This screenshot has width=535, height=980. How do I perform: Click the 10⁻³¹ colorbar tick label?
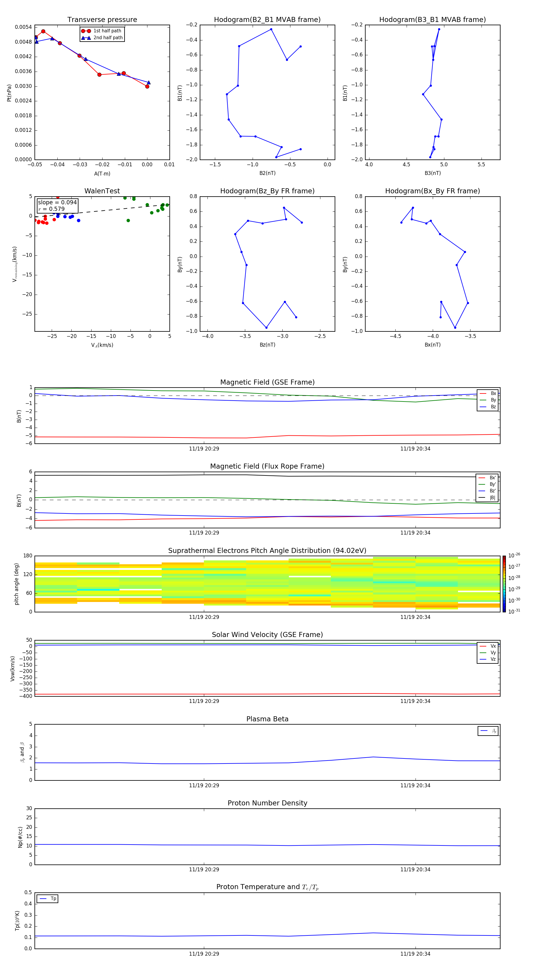514,611
